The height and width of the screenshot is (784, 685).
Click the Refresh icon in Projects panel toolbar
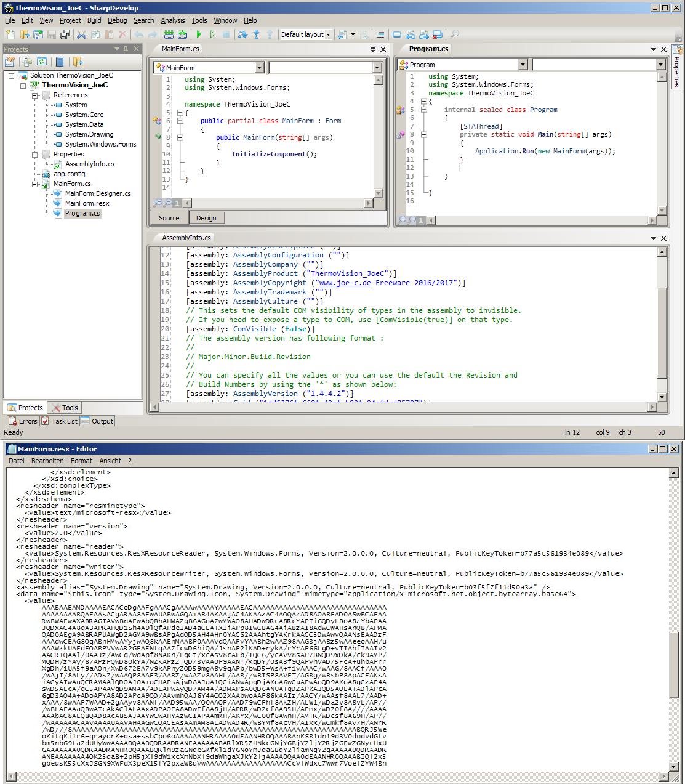(x=42, y=62)
